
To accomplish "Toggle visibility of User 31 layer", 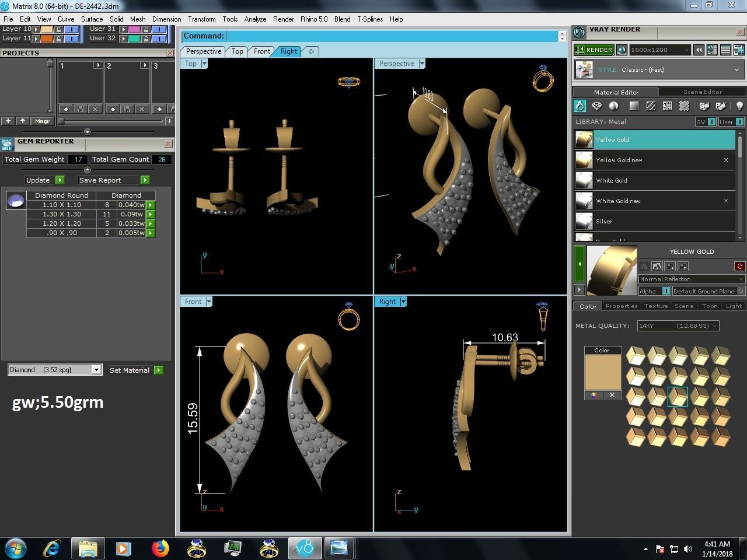I will 159,29.
